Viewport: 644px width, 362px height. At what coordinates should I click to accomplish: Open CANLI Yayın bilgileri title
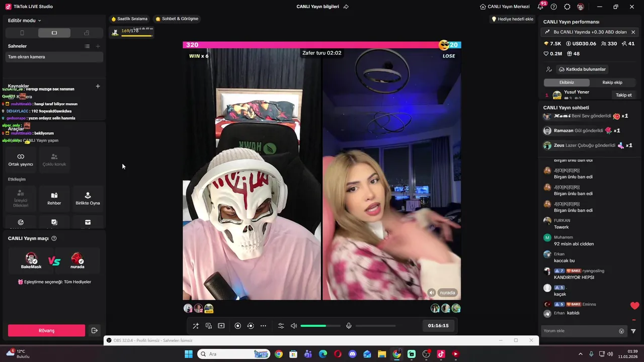317,7
